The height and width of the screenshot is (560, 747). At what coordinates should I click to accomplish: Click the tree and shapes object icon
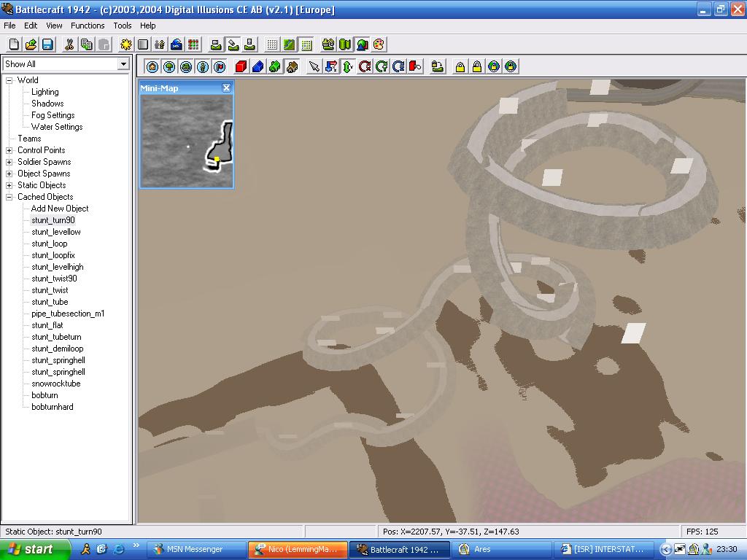pos(362,44)
